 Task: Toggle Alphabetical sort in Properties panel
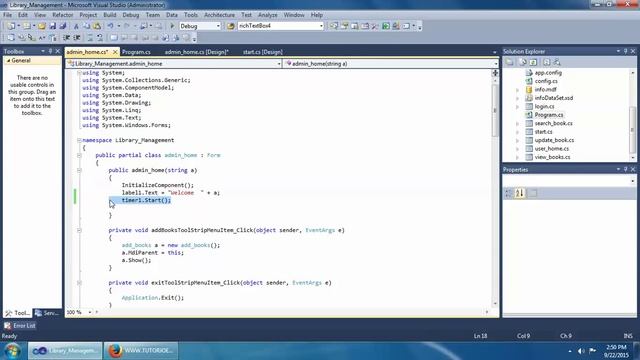[x=519, y=193]
